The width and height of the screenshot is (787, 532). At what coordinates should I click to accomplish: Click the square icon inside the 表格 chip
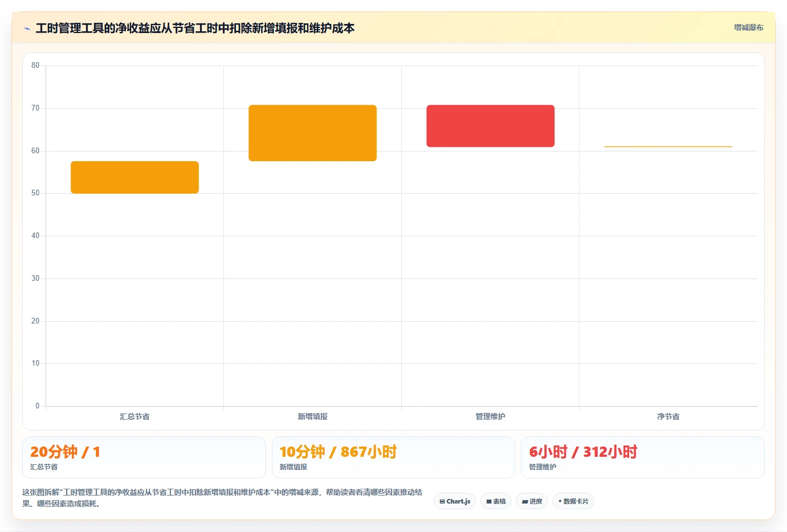point(489,502)
